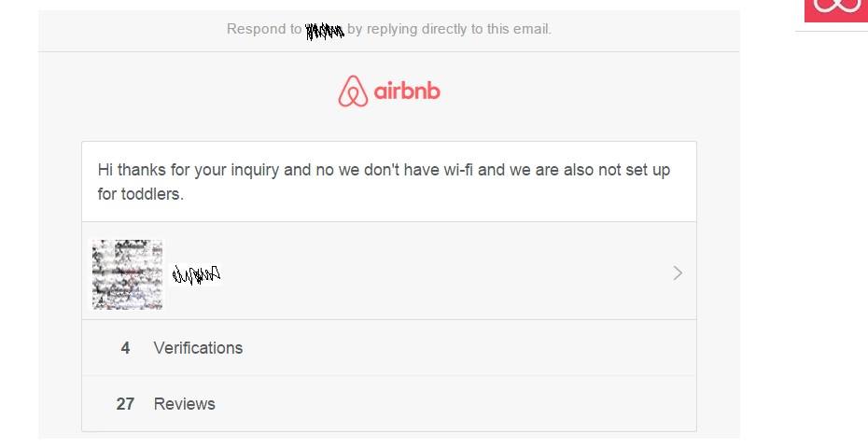
Task: Click the word 'wi-fi' in the message
Action: [x=458, y=170]
